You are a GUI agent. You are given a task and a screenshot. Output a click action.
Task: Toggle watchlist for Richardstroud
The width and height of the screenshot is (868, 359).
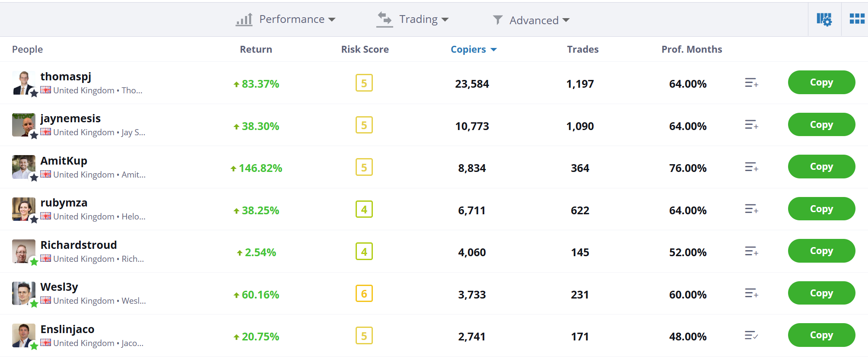pos(751,251)
